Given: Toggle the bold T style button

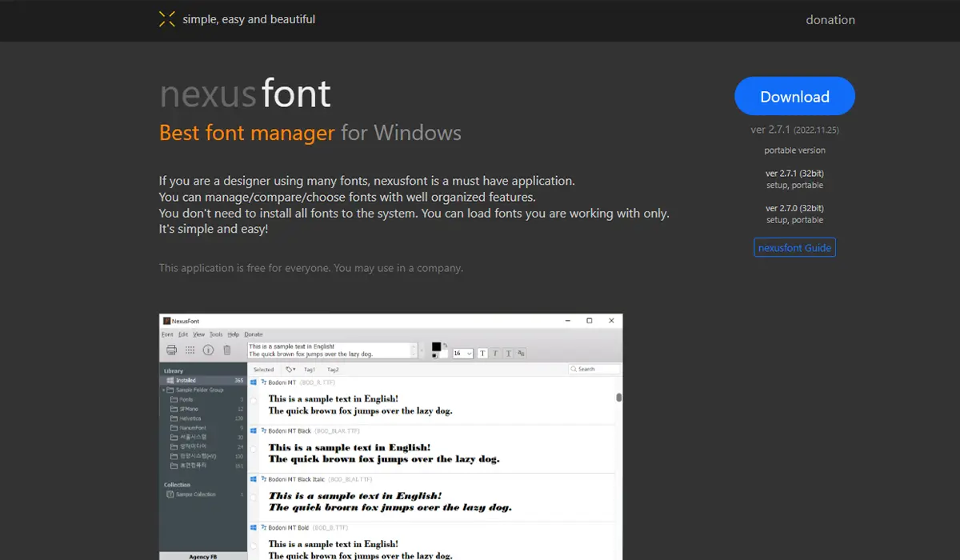Looking at the screenshot, I should pos(482,353).
